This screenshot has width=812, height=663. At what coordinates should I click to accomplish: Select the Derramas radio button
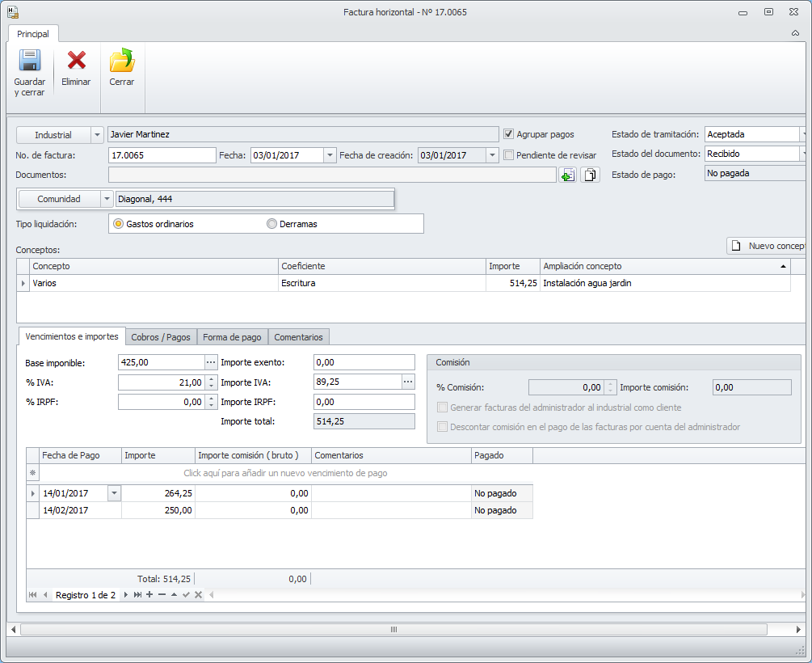pos(271,224)
